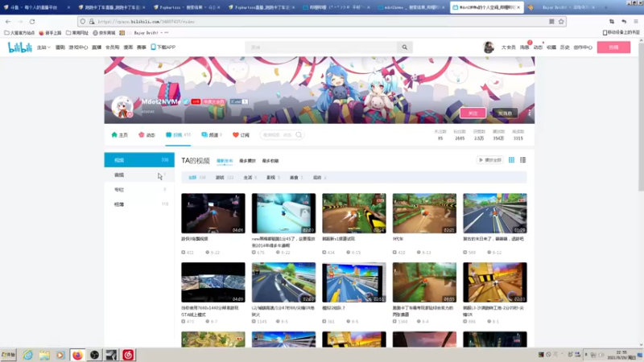Switch to grid view layout
Screen dimensions: 644x362
(511, 160)
